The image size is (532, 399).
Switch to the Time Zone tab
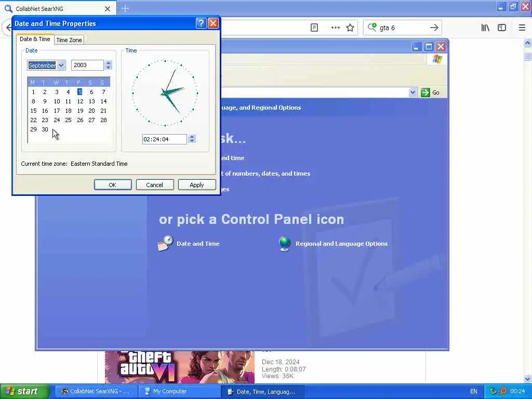(x=69, y=40)
